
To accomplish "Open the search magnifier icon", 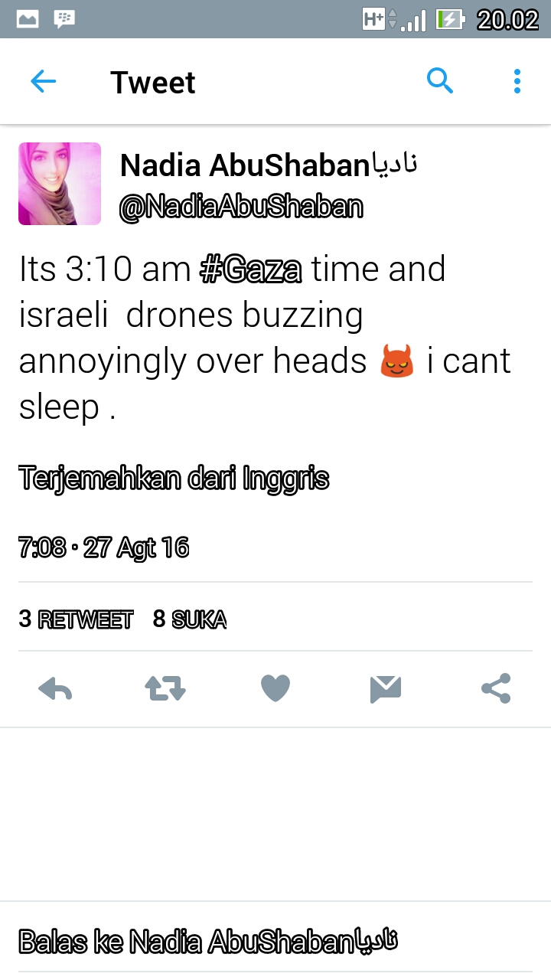I will [x=440, y=80].
